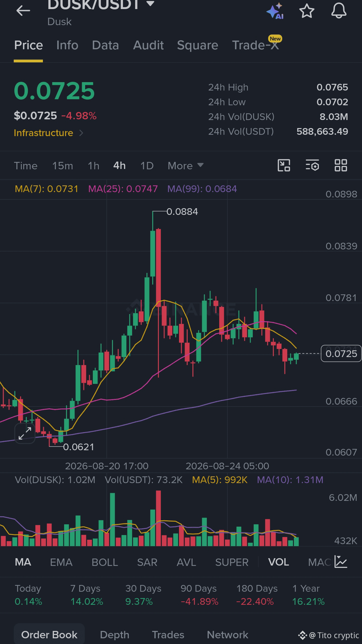The width and height of the screenshot is (362, 644).
Task: Toggle the EMA indicator
Action: tap(61, 562)
